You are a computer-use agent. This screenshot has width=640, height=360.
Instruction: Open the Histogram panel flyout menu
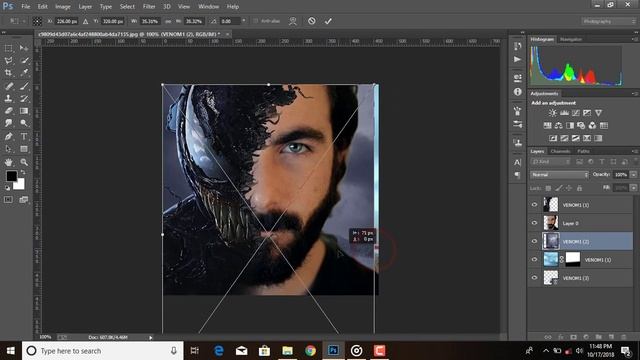[x=635, y=39]
